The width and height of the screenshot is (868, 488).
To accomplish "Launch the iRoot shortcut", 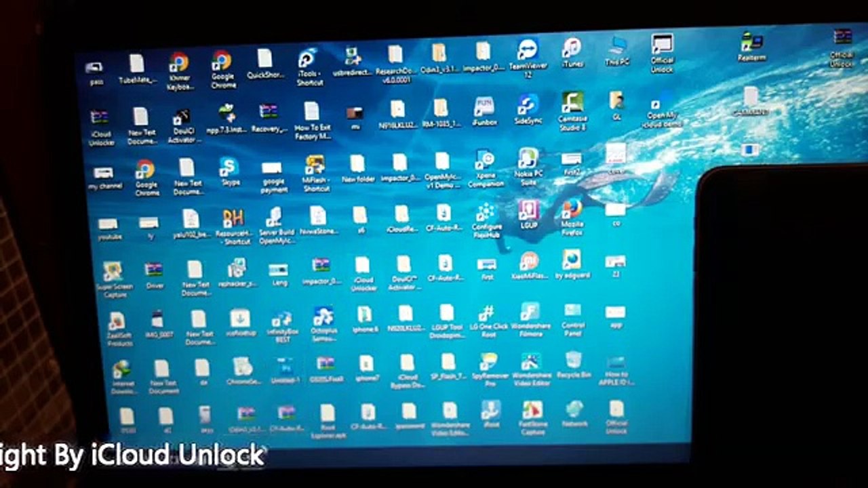I will point(491,414).
